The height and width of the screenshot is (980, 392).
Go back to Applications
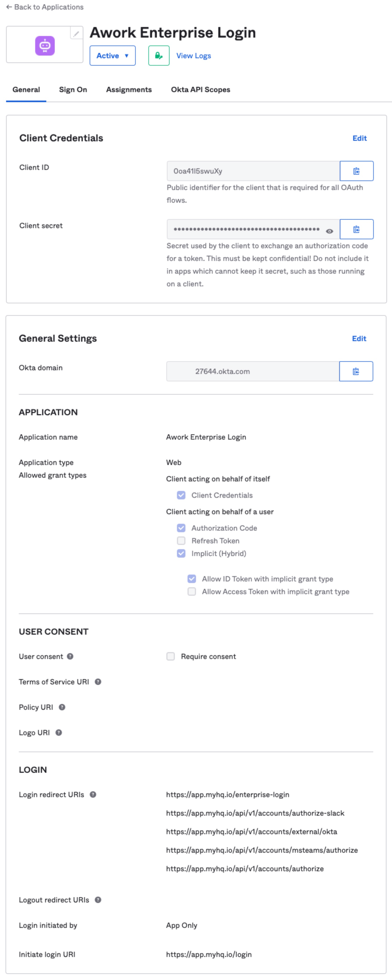tap(45, 7)
